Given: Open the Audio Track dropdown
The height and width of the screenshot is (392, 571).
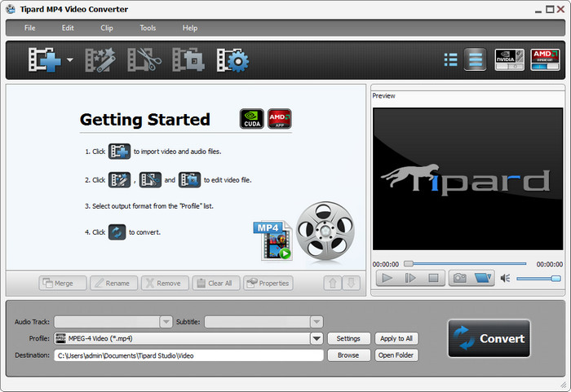Looking at the screenshot, I should pyautogui.click(x=166, y=322).
